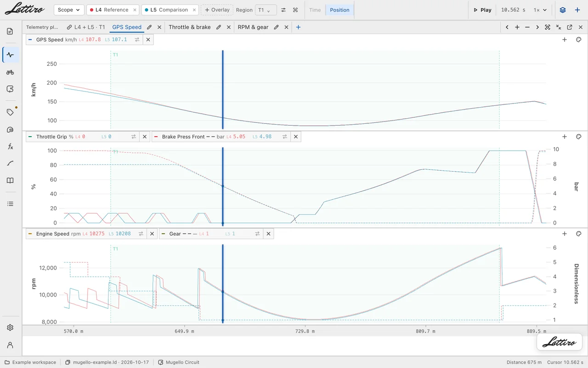Click the focus region icon beside swap
The width and height of the screenshot is (588, 368).
295,10
